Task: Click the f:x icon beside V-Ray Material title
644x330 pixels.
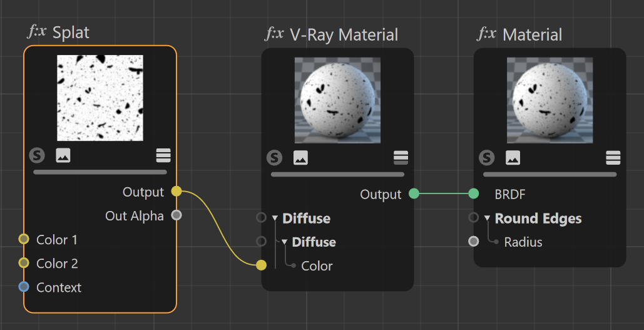Action: (274, 34)
